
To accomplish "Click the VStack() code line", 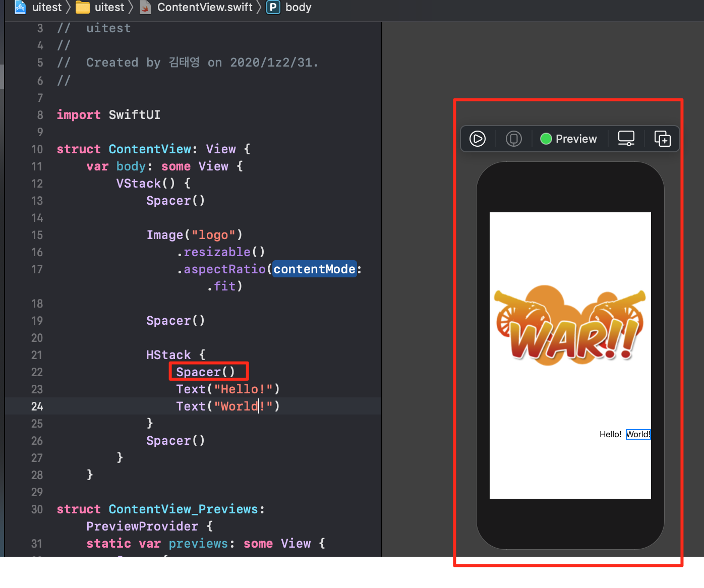I will pos(153,184).
